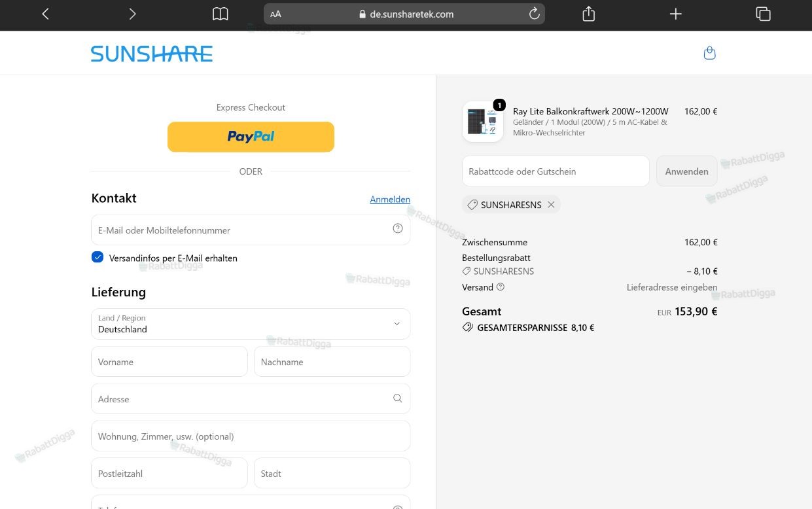The image size is (812, 509).
Task: Go back with Safari back arrow
Action: pos(45,14)
